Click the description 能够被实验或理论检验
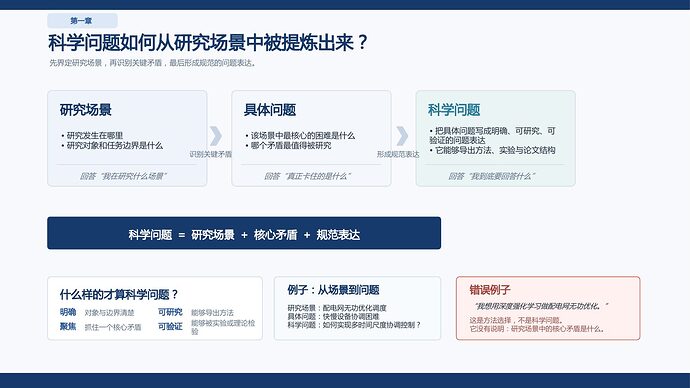 point(223,327)
